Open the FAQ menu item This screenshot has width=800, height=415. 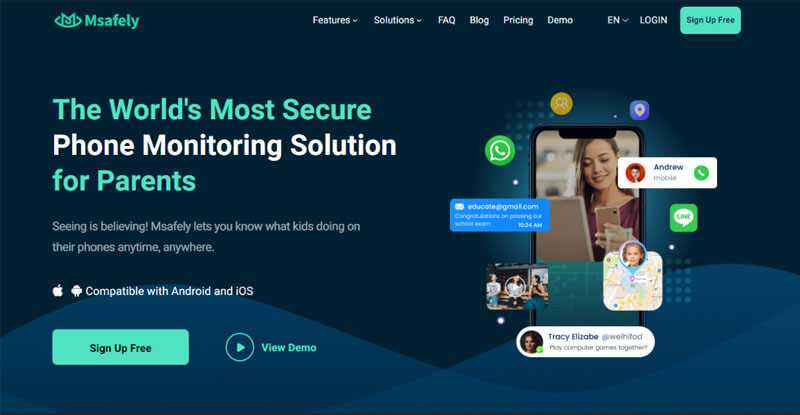point(446,20)
